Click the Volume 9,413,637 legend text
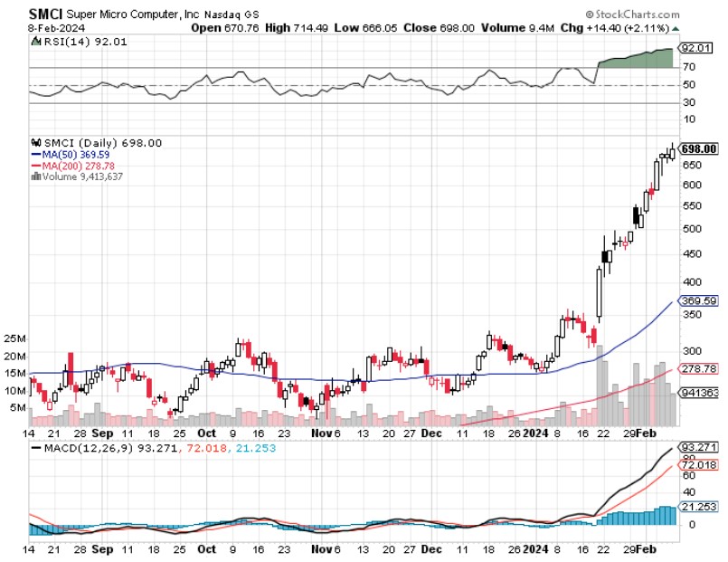Screen dimensions: 728x562 [82, 176]
